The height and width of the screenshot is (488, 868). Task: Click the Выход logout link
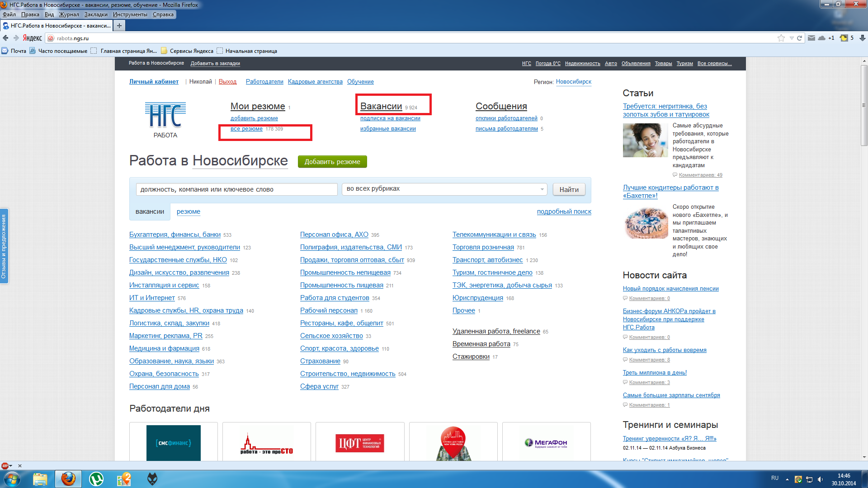(227, 82)
